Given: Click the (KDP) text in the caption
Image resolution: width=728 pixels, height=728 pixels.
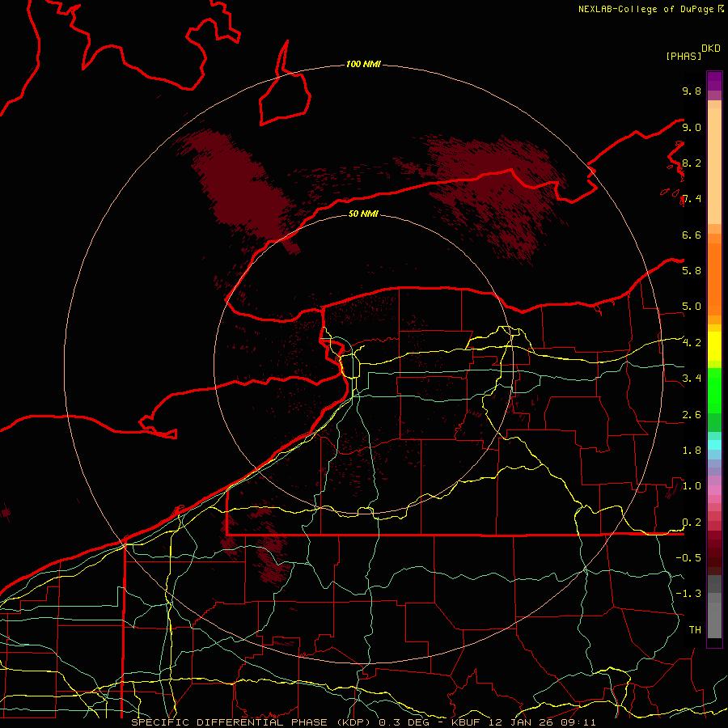Looking at the screenshot, I should tap(354, 722).
